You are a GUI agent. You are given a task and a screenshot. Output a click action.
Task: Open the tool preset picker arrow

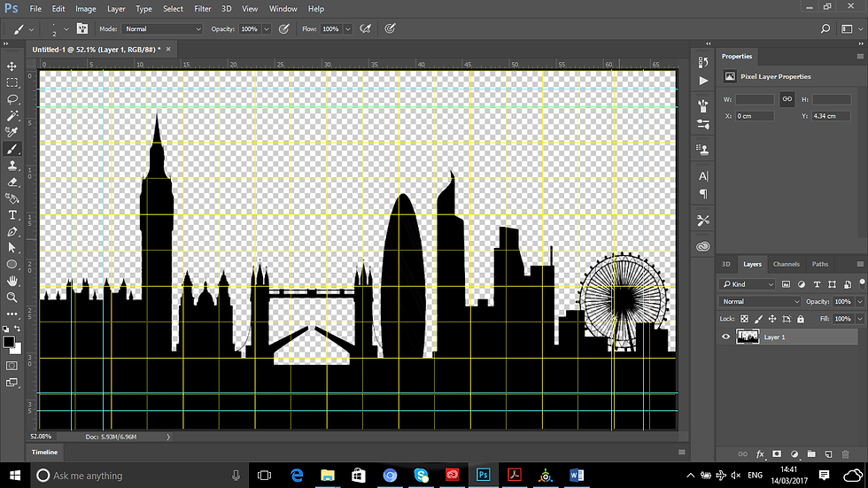tap(31, 28)
